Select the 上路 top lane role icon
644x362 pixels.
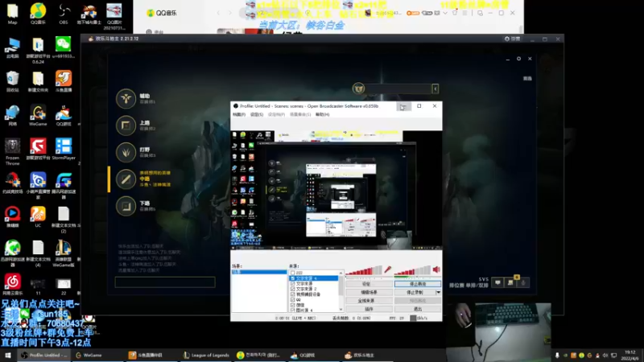[x=126, y=125]
